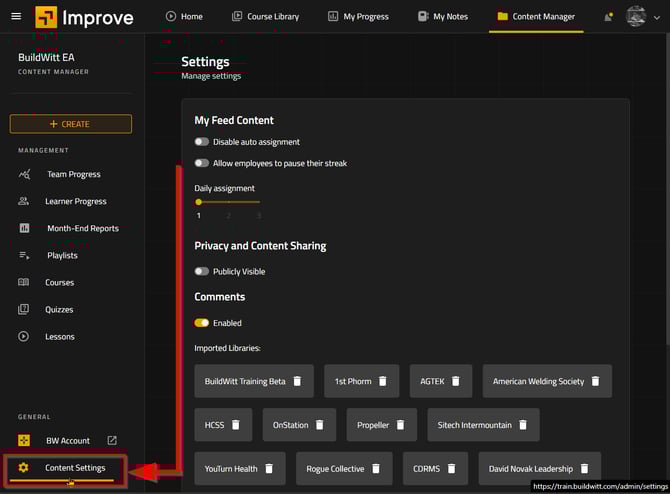Click the notification bell icon
The image size is (670, 494).
click(x=608, y=17)
